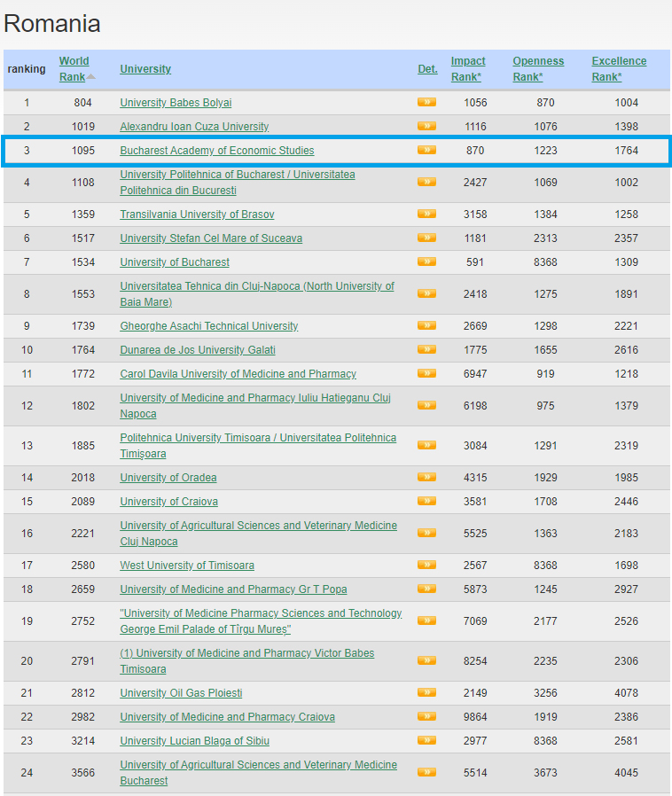Screen dimensions: 672x796
Task: Open details icon for Agricultural Sciences Bucharest
Action: coord(426,772)
